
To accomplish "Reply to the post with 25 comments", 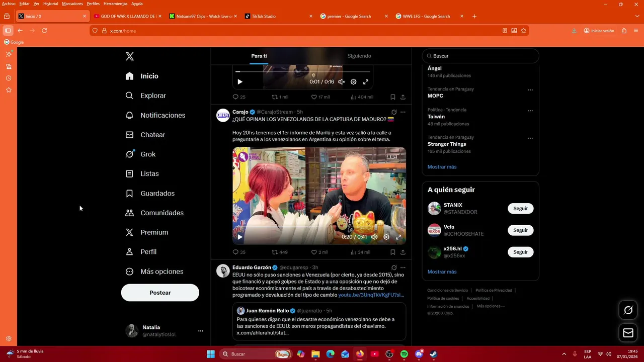I will (x=239, y=97).
